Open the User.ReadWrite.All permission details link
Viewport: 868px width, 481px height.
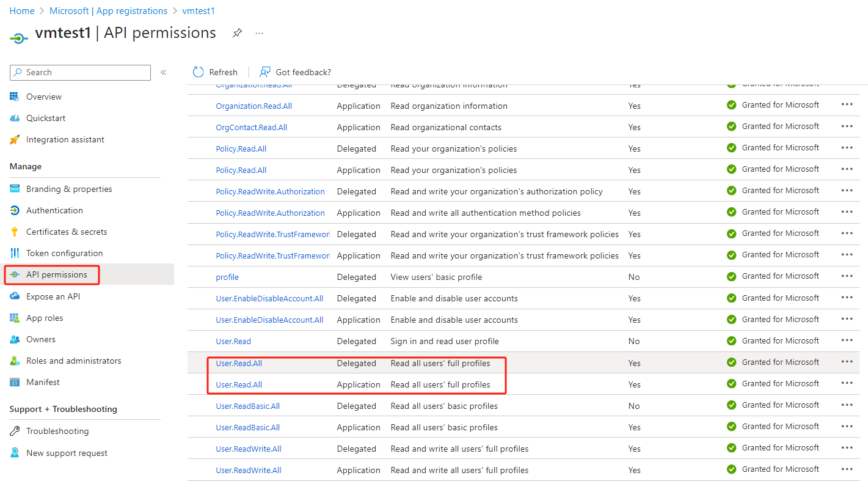249,448
